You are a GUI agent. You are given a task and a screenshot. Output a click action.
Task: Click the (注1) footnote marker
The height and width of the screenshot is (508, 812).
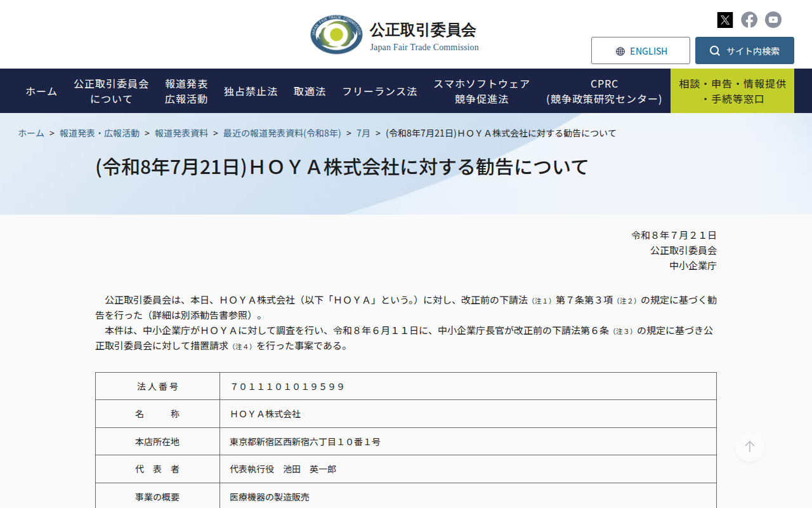point(542,301)
